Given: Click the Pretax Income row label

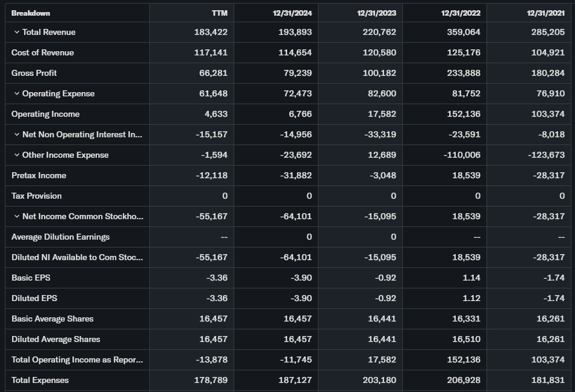Looking at the screenshot, I should pyautogui.click(x=39, y=176).
